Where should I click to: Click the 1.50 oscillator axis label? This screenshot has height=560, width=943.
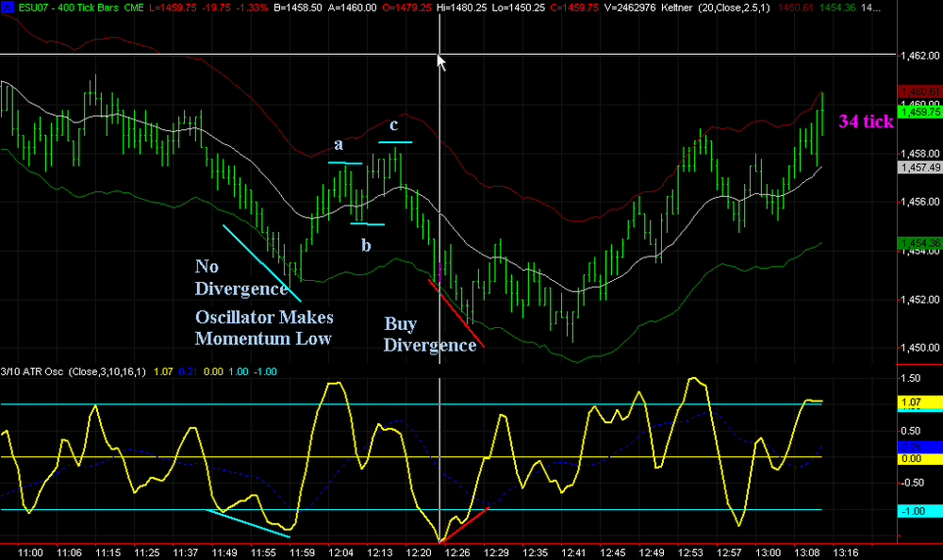pos(912,378)
